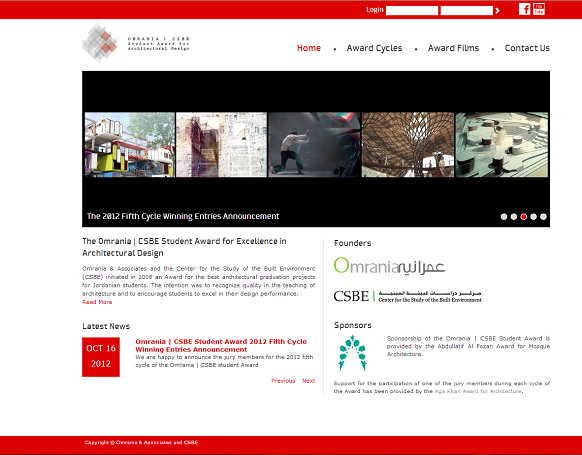Open the Award Films menu
582x455 pixels.
point(453,48)
